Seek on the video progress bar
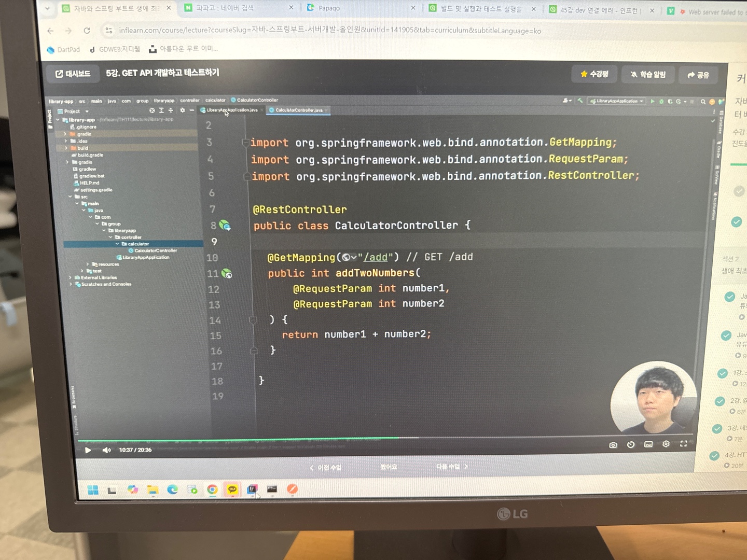The image size is (747, 560). tap(385, 439)
